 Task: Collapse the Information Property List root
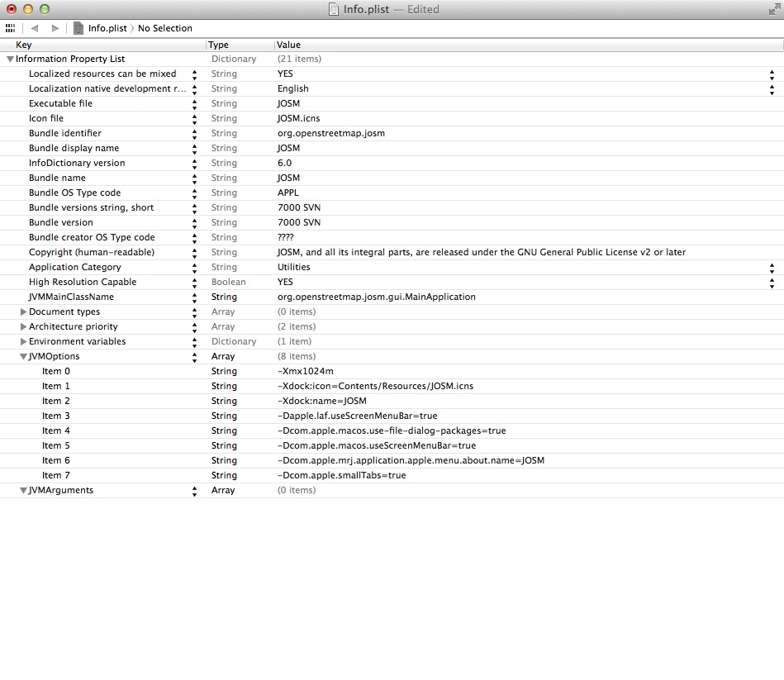pos(10,59)
